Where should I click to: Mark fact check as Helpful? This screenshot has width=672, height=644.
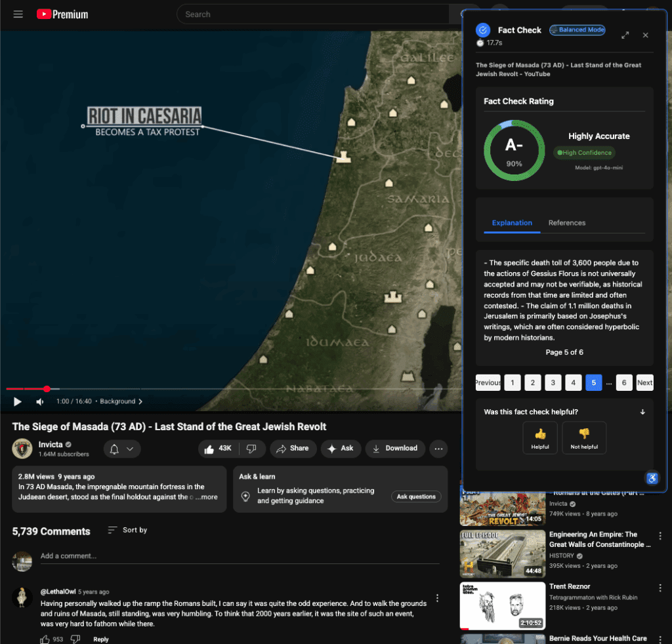pos(540,438)
